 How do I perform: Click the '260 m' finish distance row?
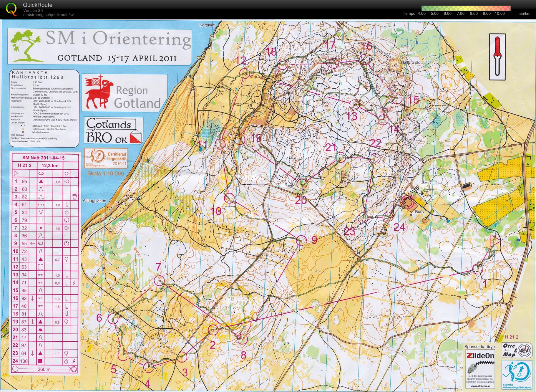pos(44,369)
